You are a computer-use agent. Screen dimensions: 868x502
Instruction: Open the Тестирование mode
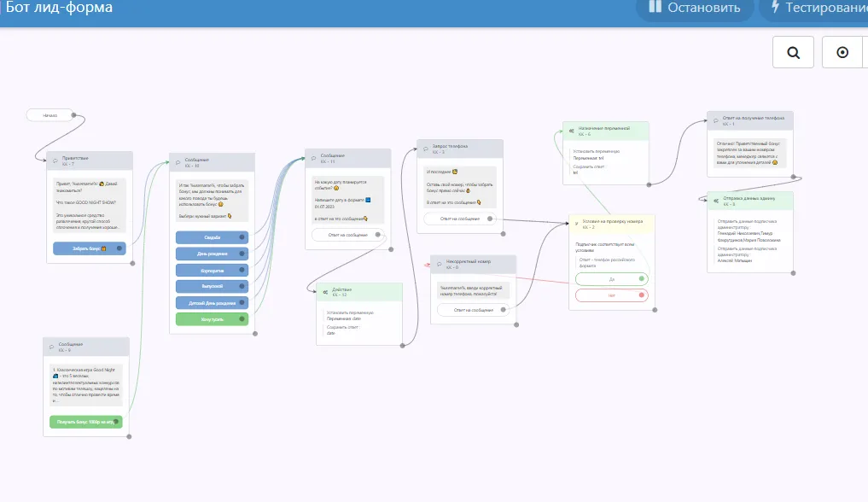click(813, 9)
